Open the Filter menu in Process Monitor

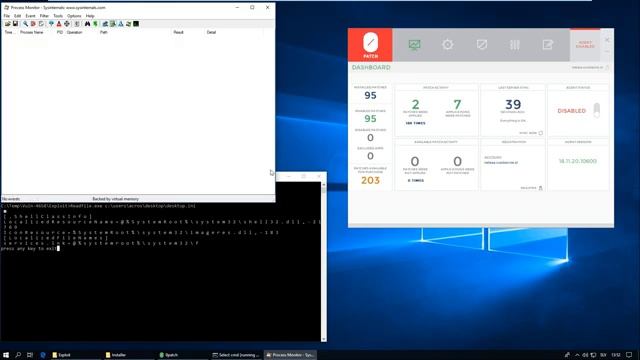click(x=44, y=16)
